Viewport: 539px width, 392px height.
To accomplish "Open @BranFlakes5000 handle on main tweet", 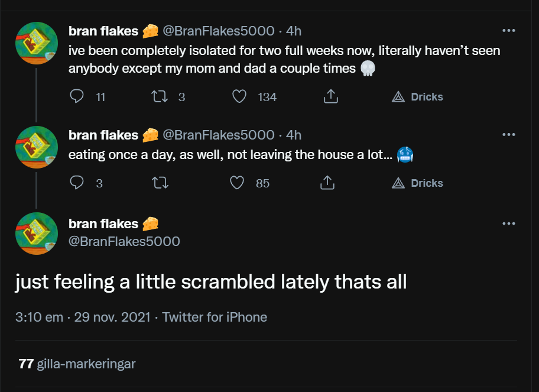I will tap(124, 241).
